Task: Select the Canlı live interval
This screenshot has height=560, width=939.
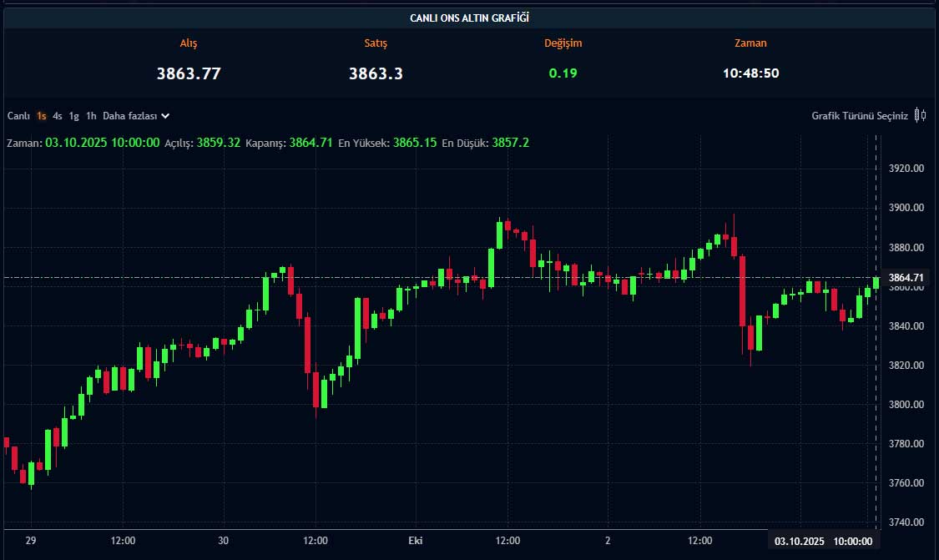Action: pos(18,116)
